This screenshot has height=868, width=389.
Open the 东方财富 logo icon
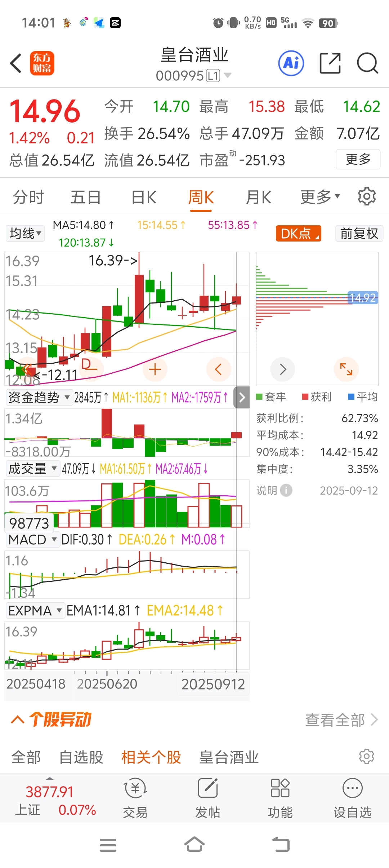coord(42,63)
